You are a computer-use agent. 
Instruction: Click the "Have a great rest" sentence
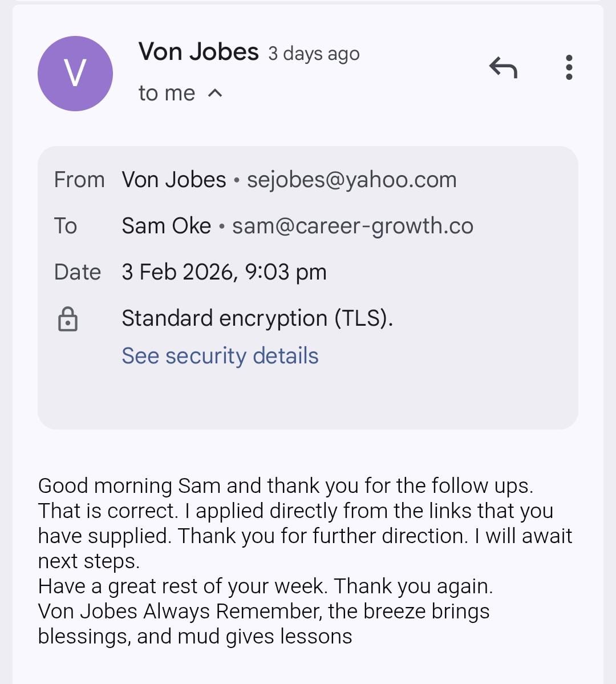click(265, 586)
